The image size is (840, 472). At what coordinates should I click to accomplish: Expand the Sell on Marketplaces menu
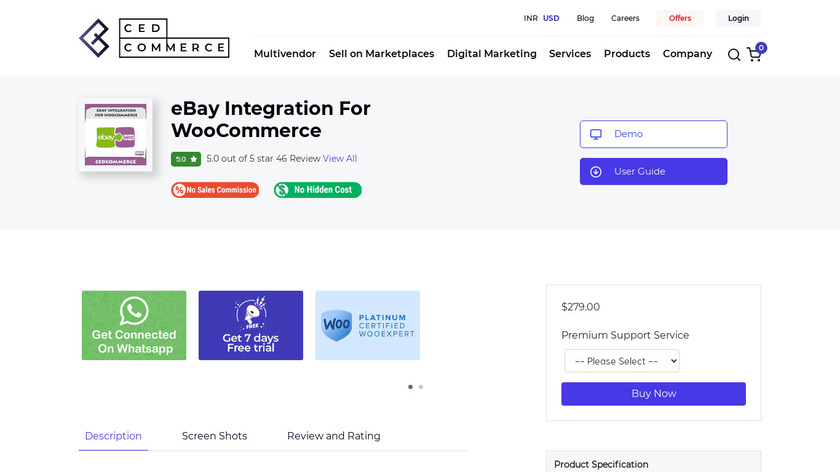coord(381,54)
